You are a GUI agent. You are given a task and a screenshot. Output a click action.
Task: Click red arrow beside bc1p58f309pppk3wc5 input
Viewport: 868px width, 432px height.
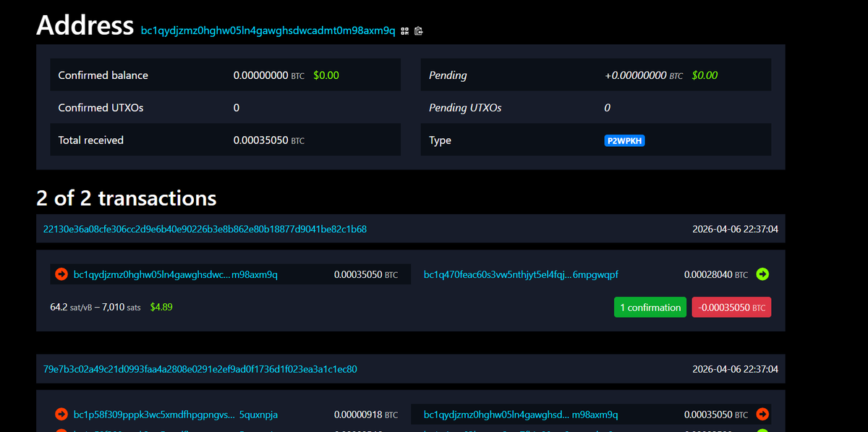point(61,415)
